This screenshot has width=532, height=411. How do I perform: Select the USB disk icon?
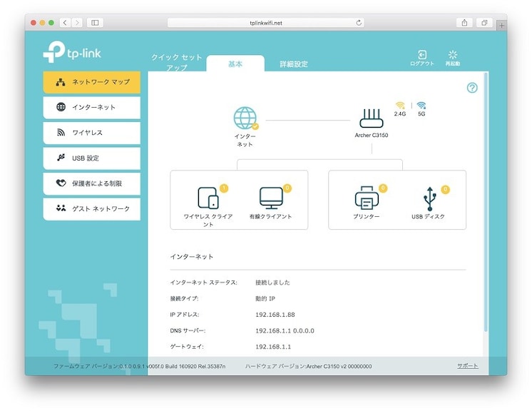pos(430,199)
